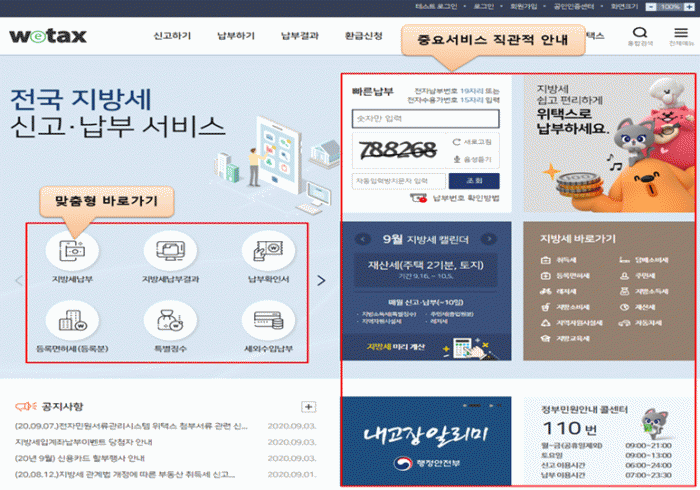Click the 지방세납부 shortcut icon
Viewport: 700px width, 490px height.
(x=72, y=251)
